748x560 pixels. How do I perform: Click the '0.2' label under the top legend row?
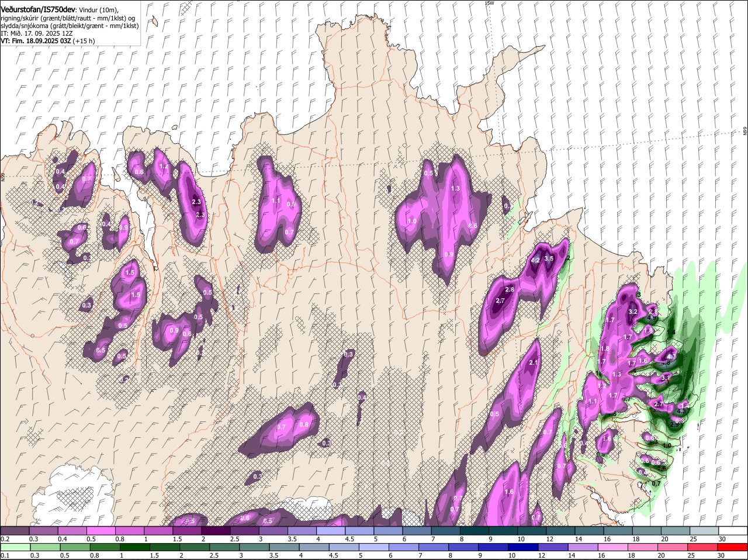5,539
